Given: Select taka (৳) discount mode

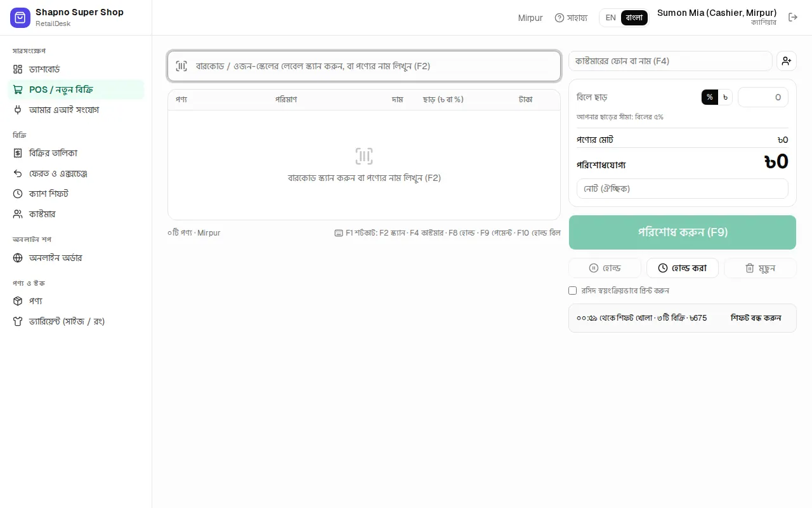Looking at the screenshot, I should (725, 97).
